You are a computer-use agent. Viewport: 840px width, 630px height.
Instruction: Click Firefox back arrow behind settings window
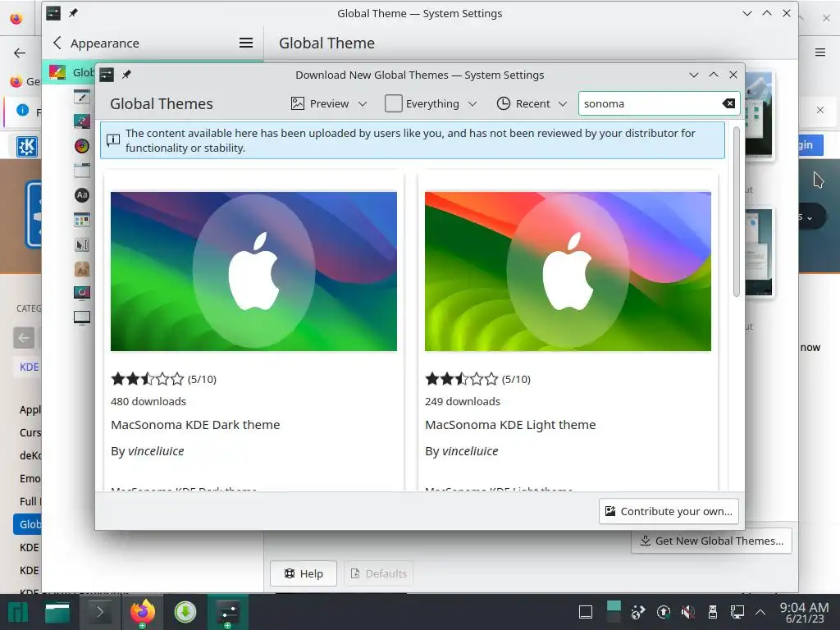pos(20,52)
